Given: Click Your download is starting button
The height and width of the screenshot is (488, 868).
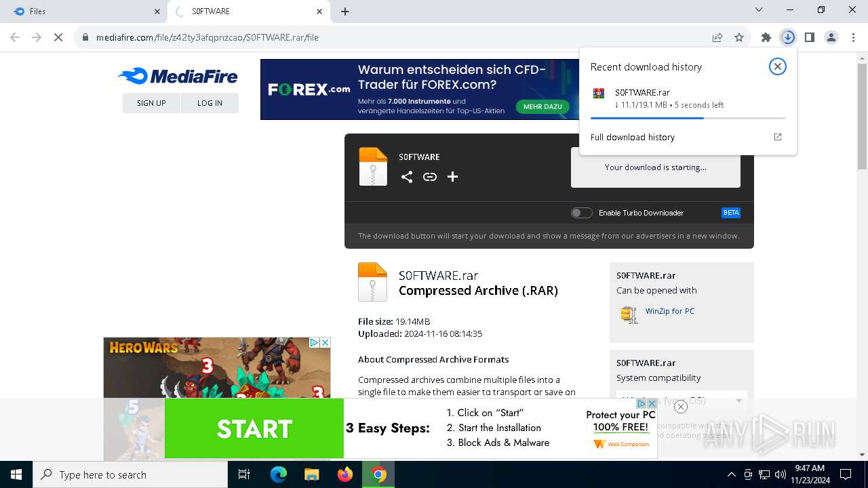Looking at the screenshot, I should tap(656, 167).
